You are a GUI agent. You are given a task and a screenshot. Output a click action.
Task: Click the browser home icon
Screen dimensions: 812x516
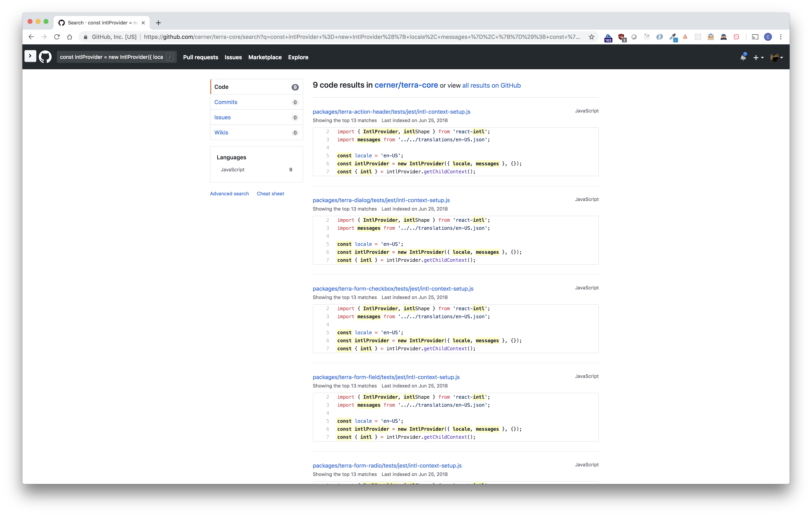(x=70, y=37)
